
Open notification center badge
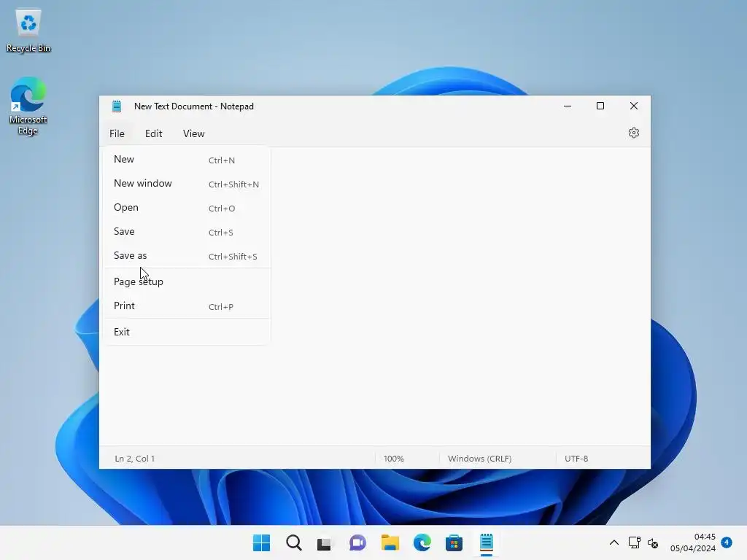(x=727, y=542)
